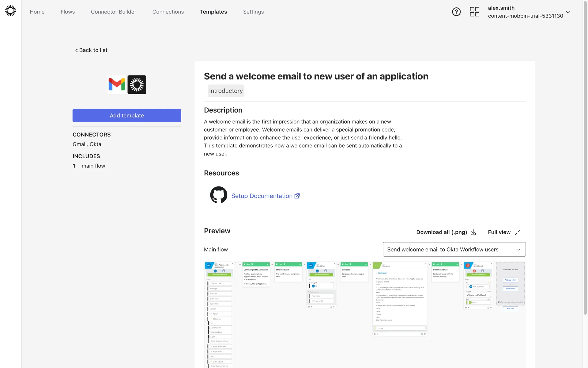The height and width of the screenshot is (368, 588).
Task: Expand the alex.smith account dropdown chevron
Action: 568,12
